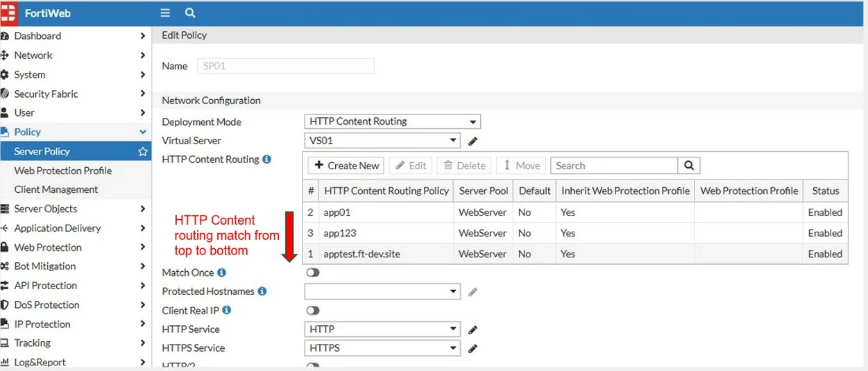Screen dimensions: 868x371
Task: Click the Create New button
Action: click(x=346, y=166)
